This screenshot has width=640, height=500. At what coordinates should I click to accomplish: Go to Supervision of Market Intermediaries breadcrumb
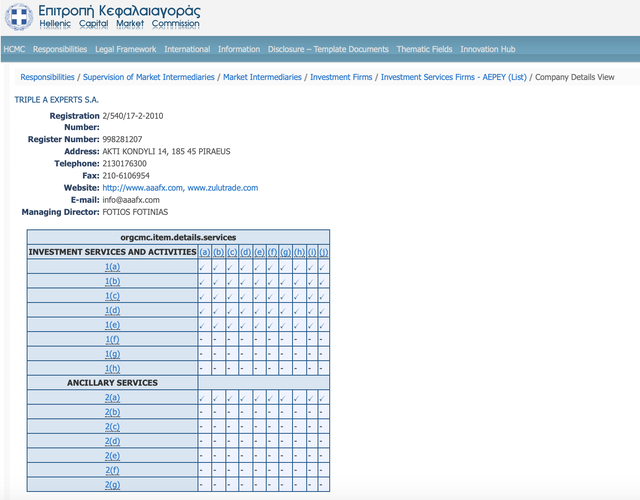[149, 77]
